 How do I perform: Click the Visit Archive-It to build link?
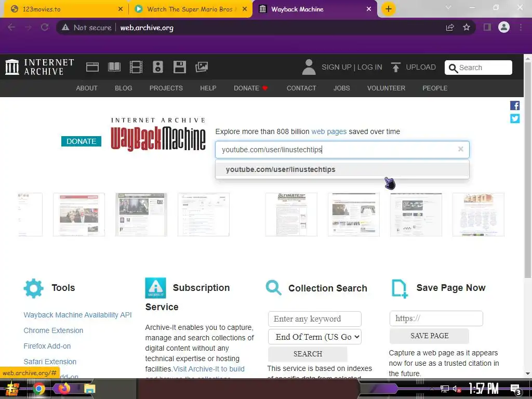click(x=209, y=369)
